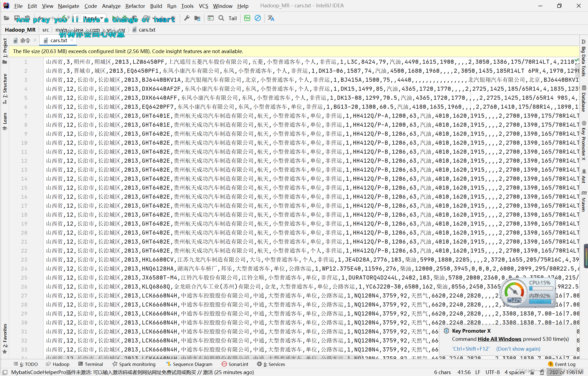Switch to the 命令 editor tab
The height and width of the screenshot is (376, 588).
point(25,41)
